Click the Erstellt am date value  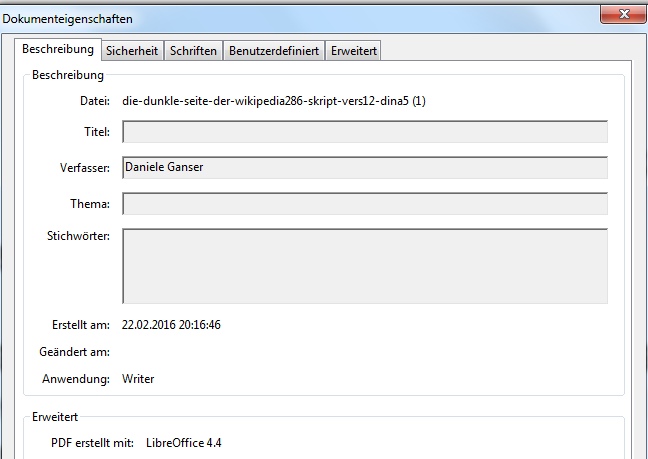[171, 325]
